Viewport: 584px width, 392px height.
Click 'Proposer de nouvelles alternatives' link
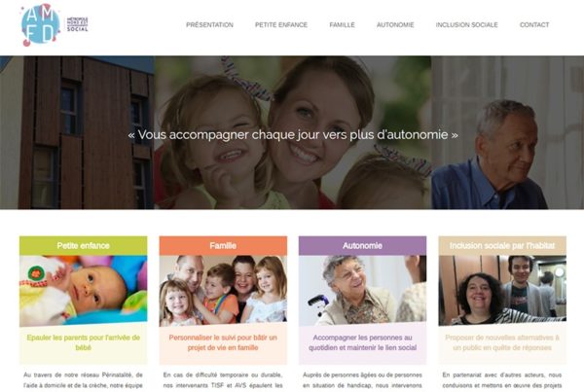point(502,342)
